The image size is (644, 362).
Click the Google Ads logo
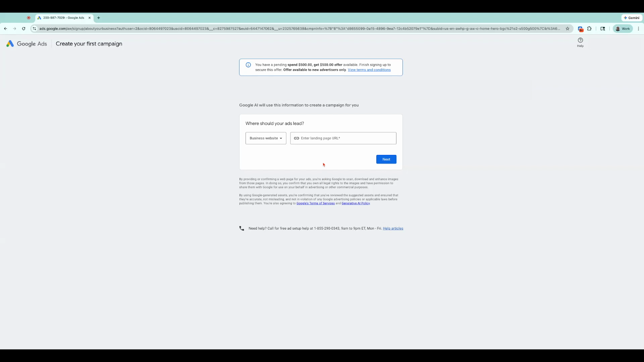pos(27,44)
